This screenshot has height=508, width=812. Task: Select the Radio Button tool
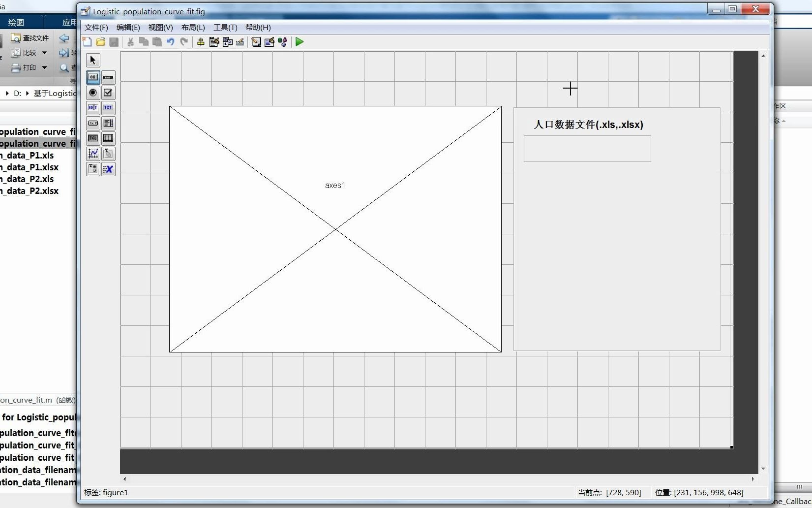coord(92,93)
